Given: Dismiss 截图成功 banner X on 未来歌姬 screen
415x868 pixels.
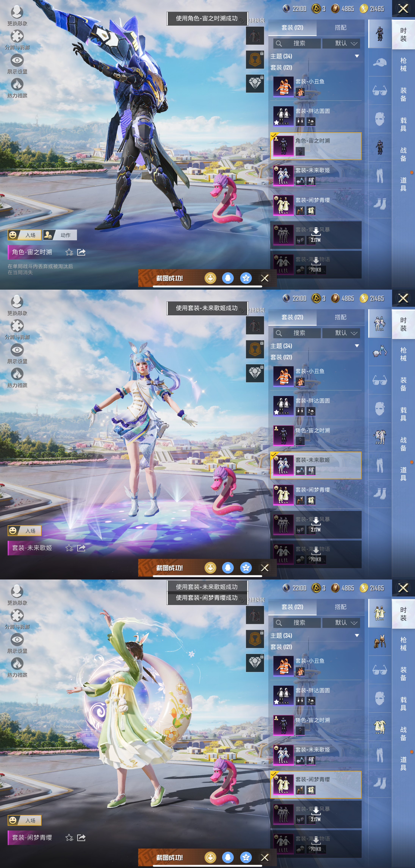Looking at the screenshot, I should (265, 568).
